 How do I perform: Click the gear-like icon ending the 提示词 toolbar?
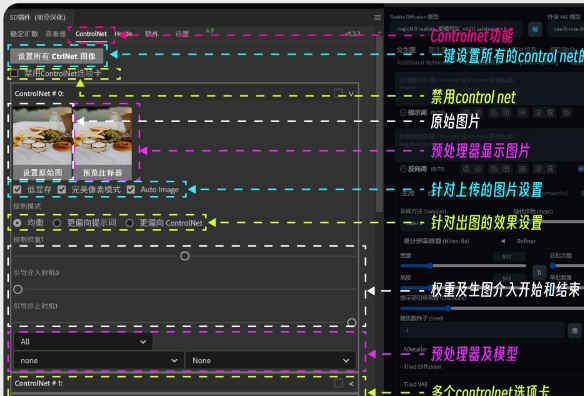click(x=566, y=113)
